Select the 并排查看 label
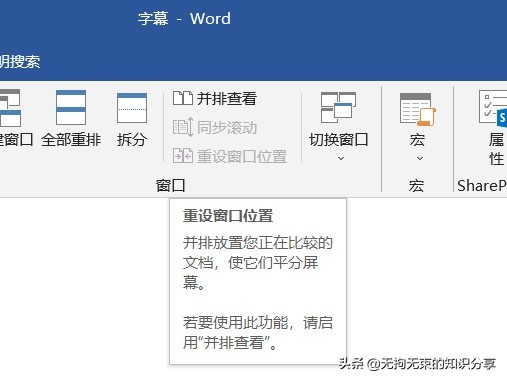The width and height of the screenshot is (507, 381). point(227,99)
